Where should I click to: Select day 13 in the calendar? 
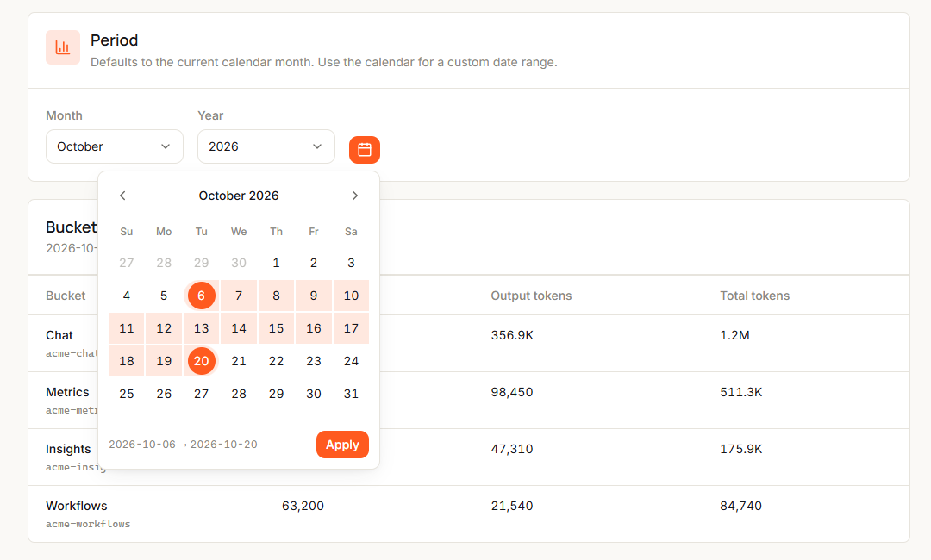pos(201,328)
